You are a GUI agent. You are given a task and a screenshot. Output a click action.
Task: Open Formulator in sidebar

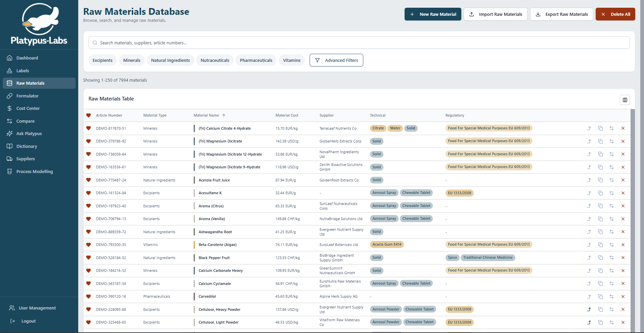[39, 96]
